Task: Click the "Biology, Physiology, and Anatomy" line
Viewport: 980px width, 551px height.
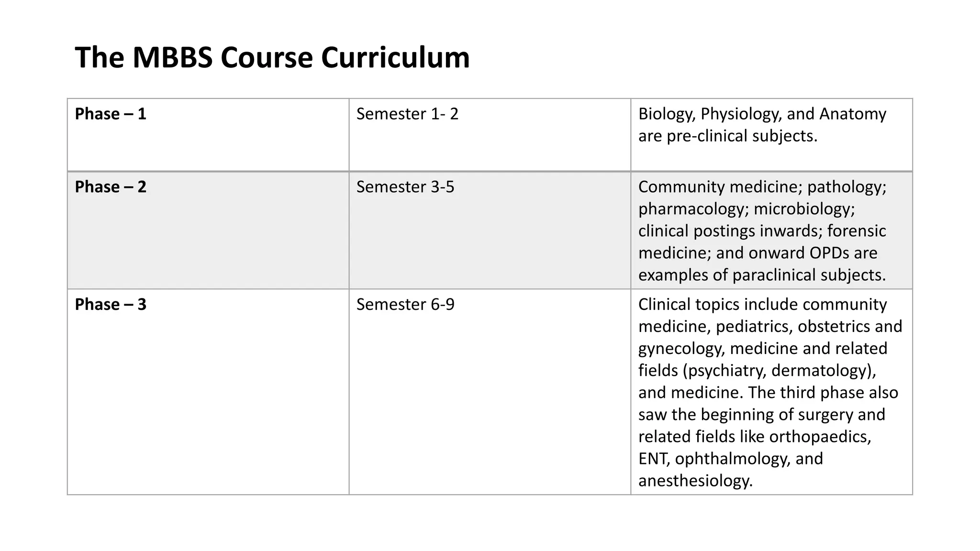Action: tap(762, 114)
